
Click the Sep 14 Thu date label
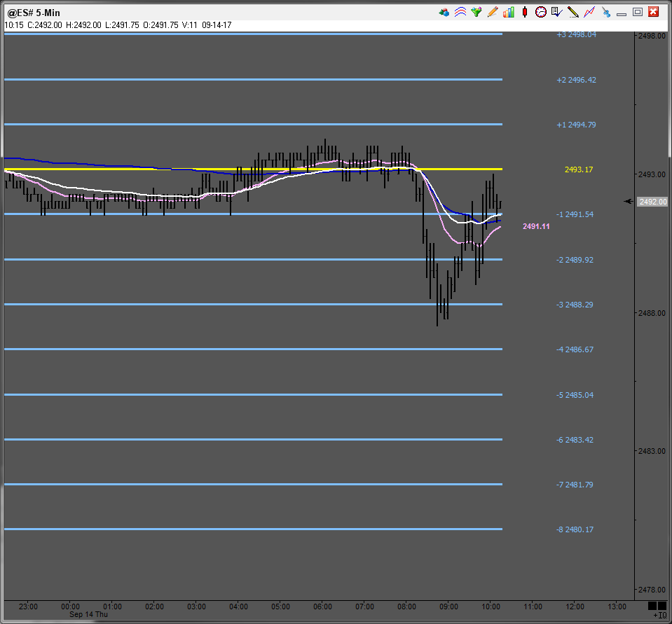(x=89, y=615)
